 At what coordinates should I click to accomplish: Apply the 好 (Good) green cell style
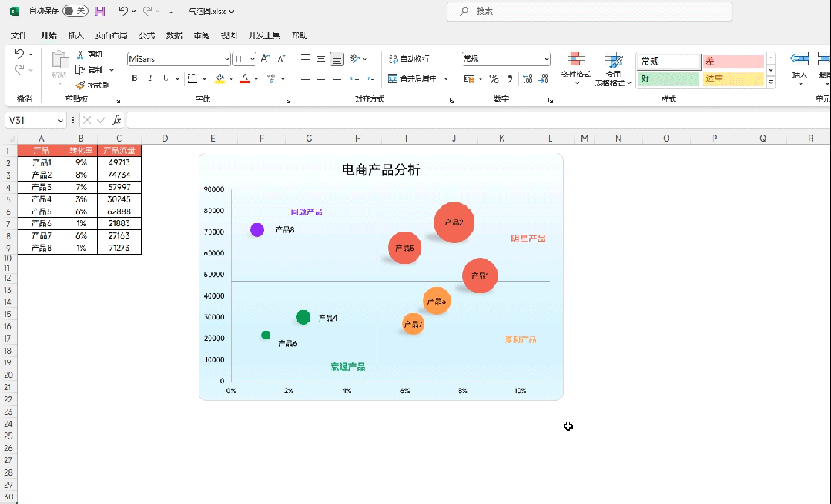pos(668,79)
